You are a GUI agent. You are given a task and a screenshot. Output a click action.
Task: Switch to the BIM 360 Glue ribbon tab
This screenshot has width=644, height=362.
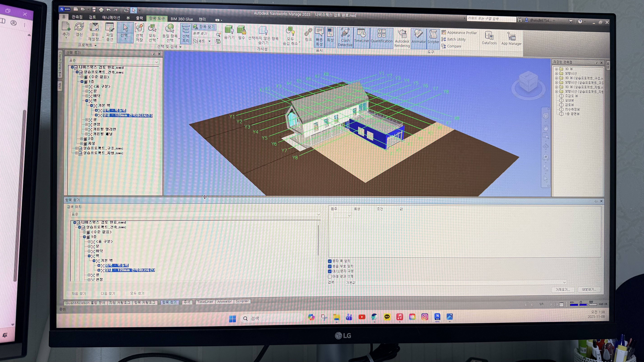click(182, 19)
